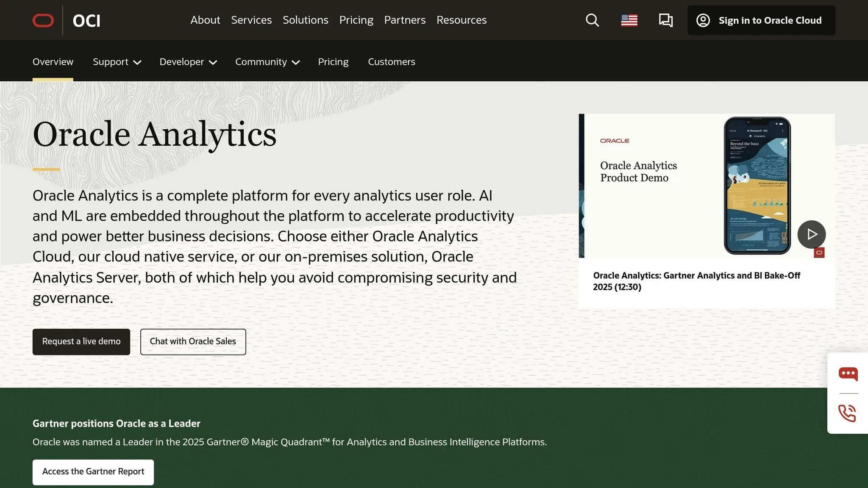Click the OCI home label
This screenshot has width=868, height=488.
point(86,20)
